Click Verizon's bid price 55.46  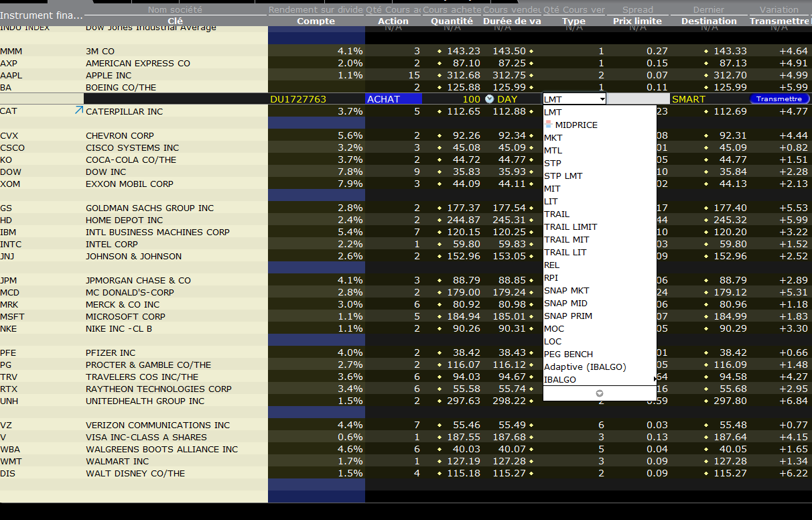point(466,425)
